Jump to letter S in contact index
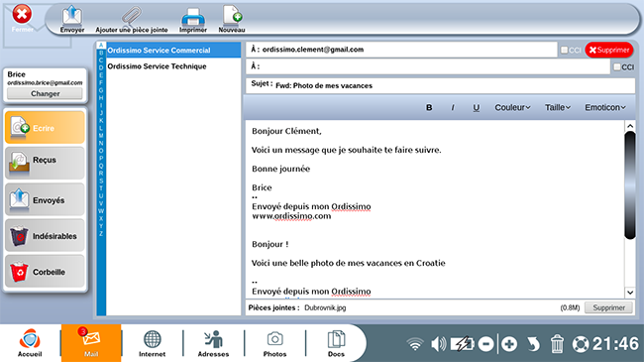The width and height of the screenshot is (644, 362). coord(101,181)
